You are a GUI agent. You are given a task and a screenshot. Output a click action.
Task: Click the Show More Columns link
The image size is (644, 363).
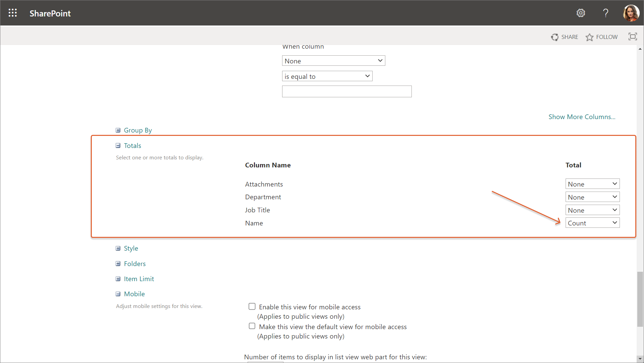[x=582, y=117]
